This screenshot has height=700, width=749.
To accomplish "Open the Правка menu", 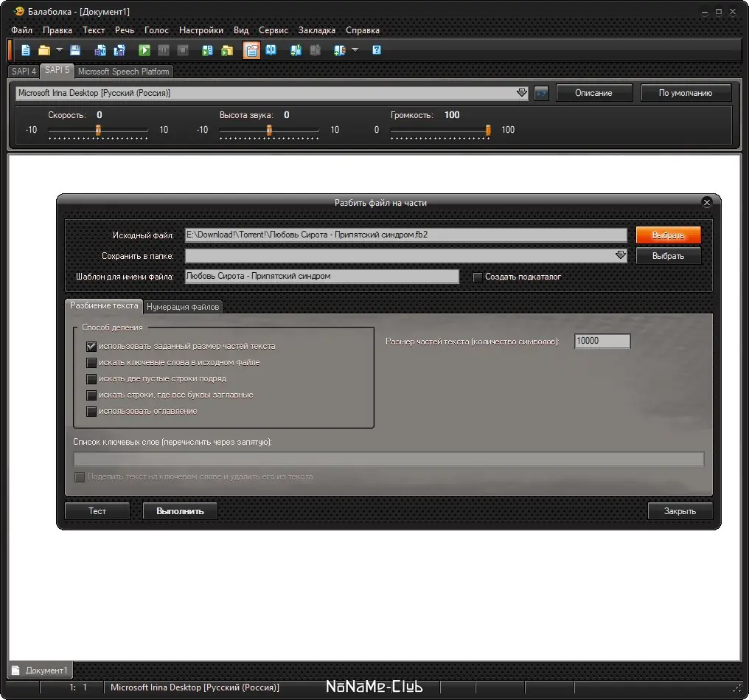I will pos(58,30).
